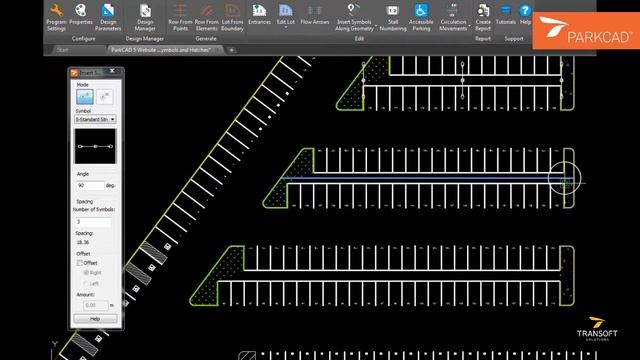The width and height of the screenshot is (640, 360).
Task: Click the Generate panel label
Action: click(206, 39)
